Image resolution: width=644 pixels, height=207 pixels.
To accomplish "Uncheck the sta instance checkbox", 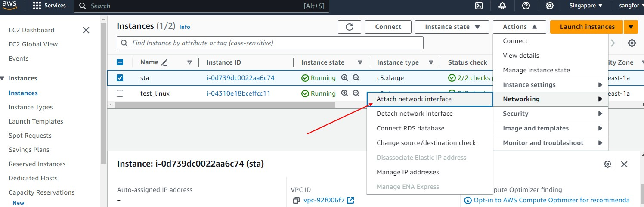I will (x=120, y=78).
